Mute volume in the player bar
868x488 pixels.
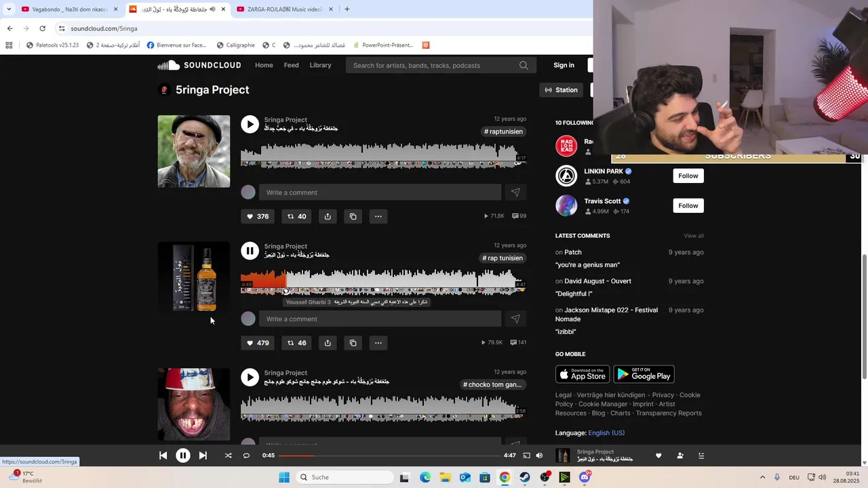[x=539, y=455]
